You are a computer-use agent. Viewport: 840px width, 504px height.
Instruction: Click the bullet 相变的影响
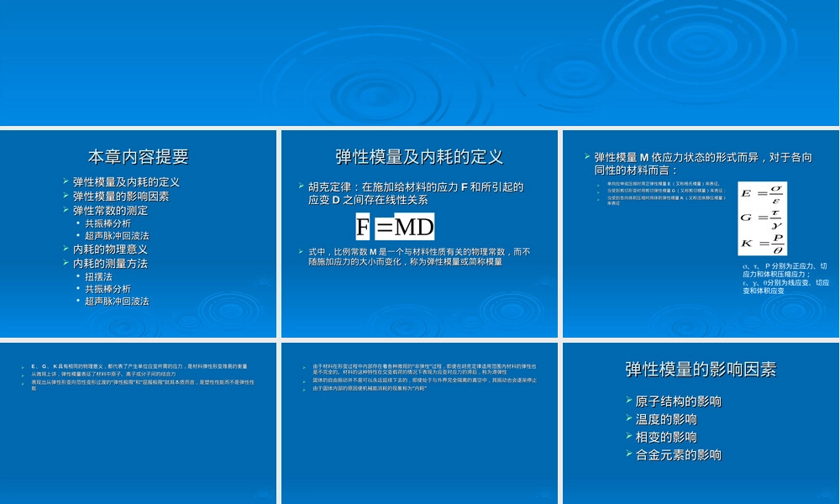point(666,437)
